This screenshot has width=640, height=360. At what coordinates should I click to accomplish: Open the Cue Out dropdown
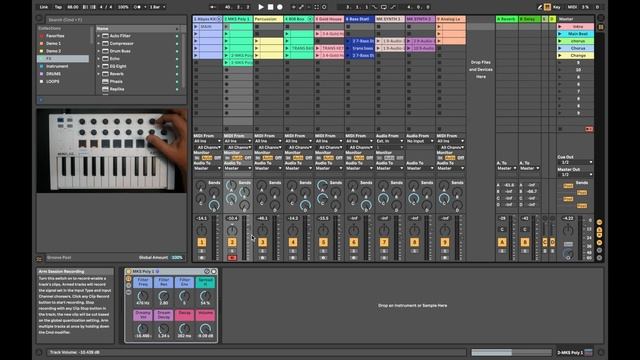coord(576,162)
